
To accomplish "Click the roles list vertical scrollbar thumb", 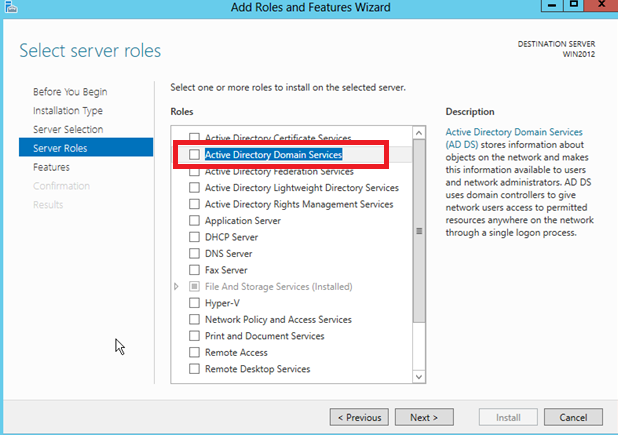I will click(420, 230).
